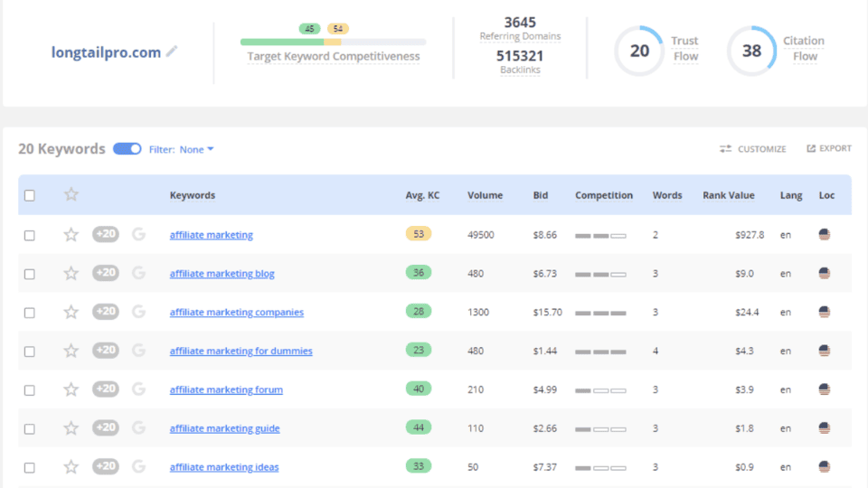Click the Target Keyword Competitiveness bar
The height and width of the screenshot is (488, 868).
click(334, 42)
